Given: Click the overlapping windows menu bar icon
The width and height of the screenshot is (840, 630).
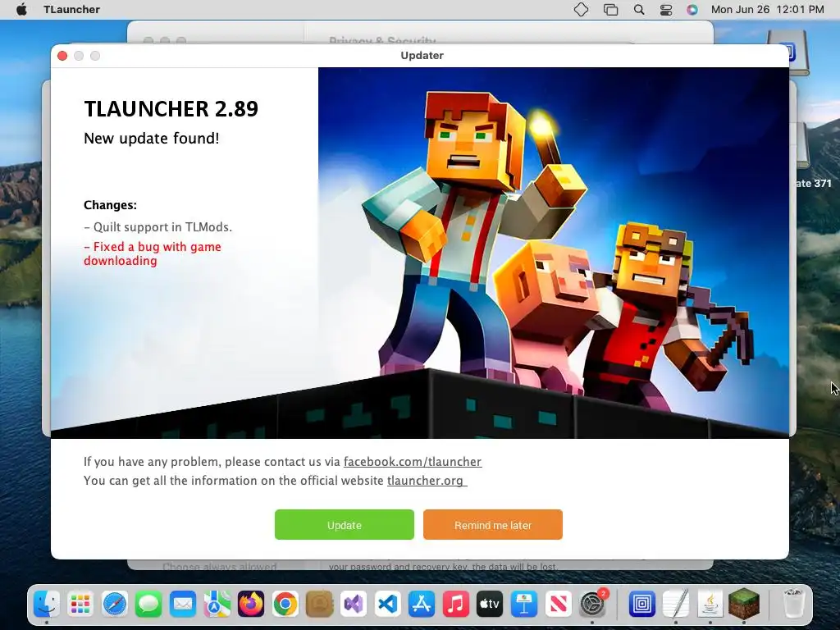Looking at the screenshot, I should click(610, 9).
